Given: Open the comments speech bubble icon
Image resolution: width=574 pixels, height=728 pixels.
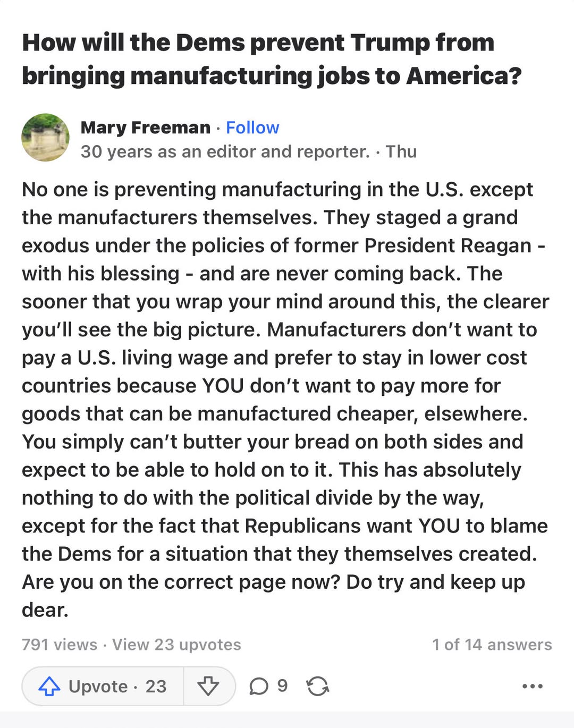Looking at the screenshot, I should [259, 686].
